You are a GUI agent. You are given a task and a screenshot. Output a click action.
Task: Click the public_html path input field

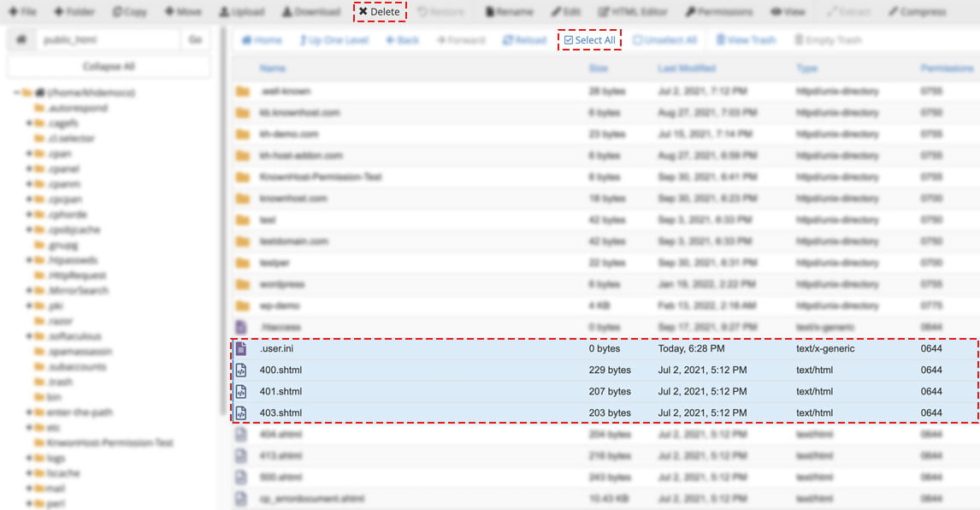(107, 40)
